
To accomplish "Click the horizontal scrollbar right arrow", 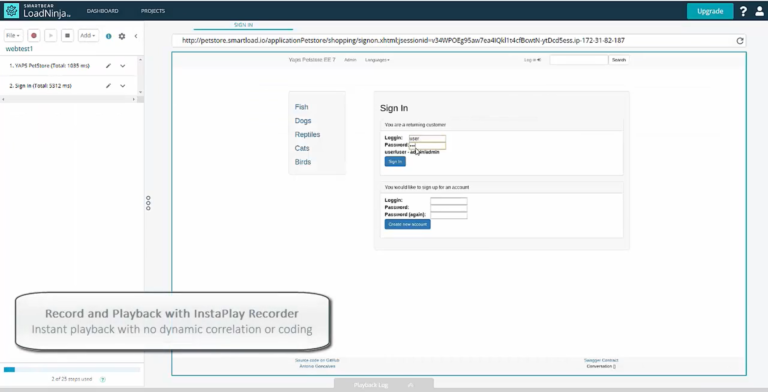I will click(134, 99).
